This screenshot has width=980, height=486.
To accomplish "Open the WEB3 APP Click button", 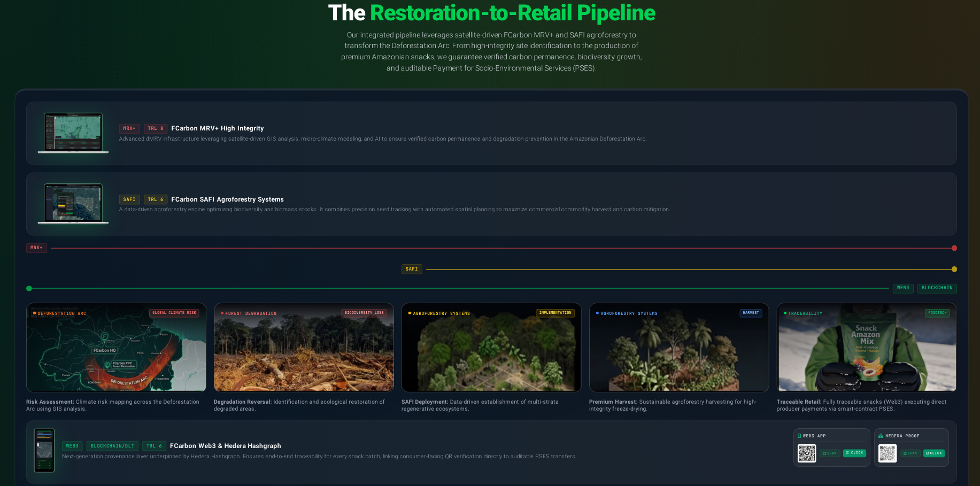I will point(854,453).
